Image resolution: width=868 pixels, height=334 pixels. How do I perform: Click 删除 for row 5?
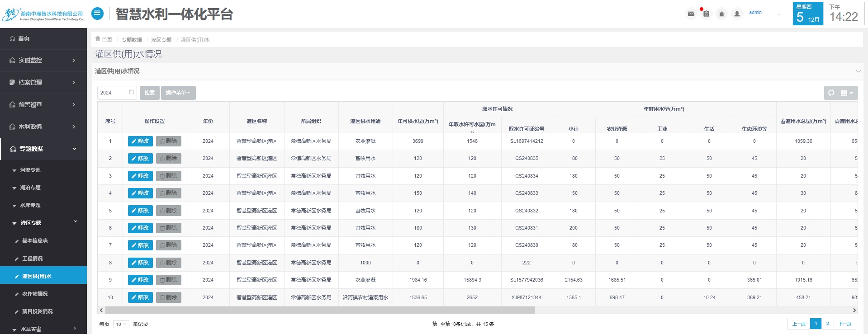[169, 211]
